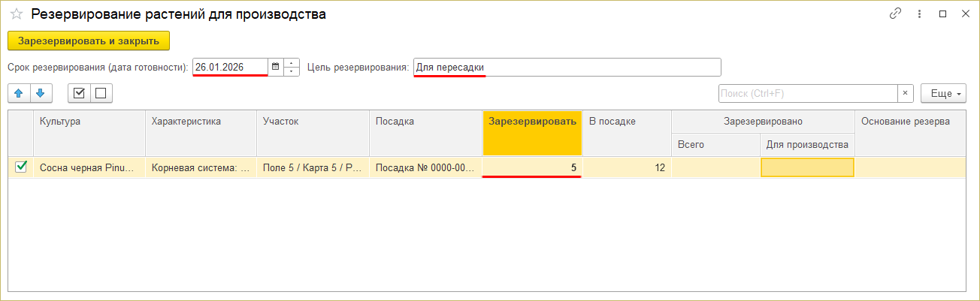Sort by Посадка column header

coord(425,133)
